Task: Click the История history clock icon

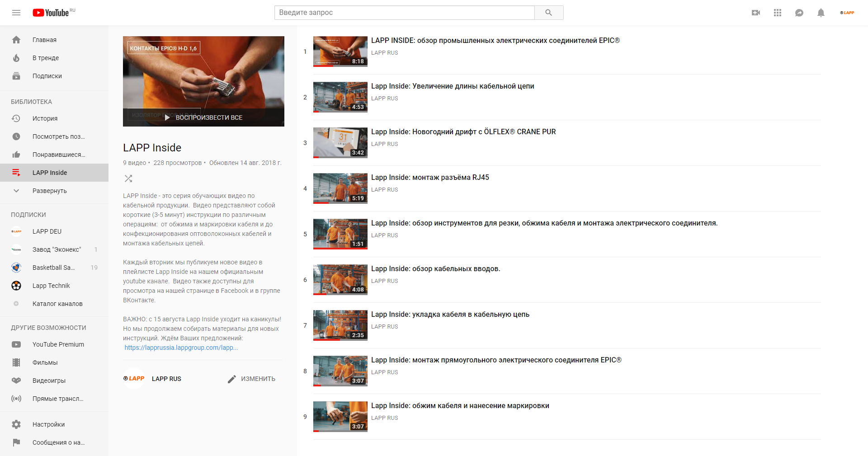Action: (x=16, y=118)
